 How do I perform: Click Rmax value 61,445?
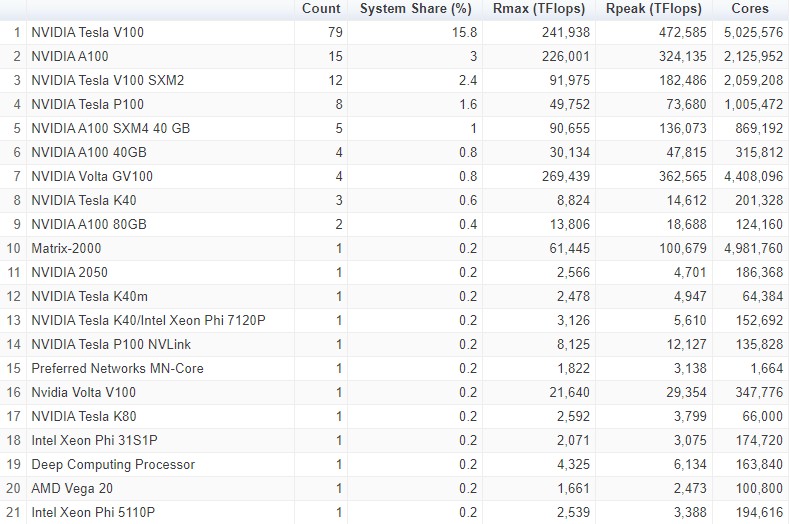tap(569, 248)
